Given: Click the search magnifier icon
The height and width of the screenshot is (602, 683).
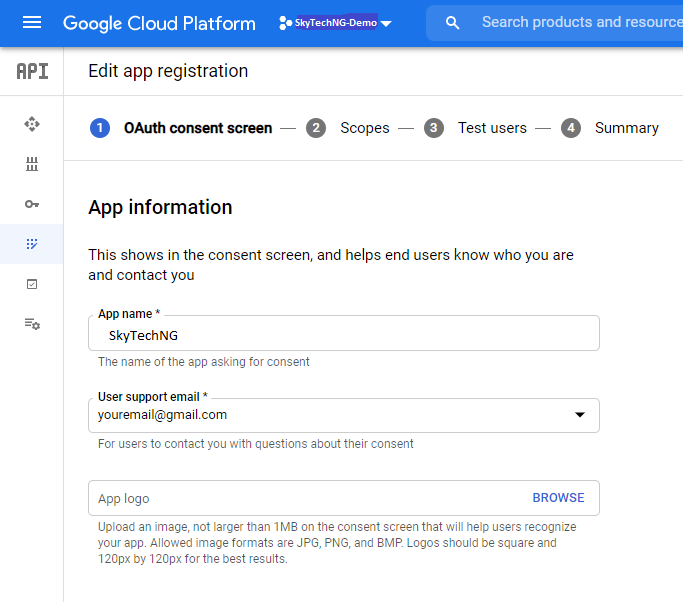Looking at the screenshot, I should click(453, 23).
